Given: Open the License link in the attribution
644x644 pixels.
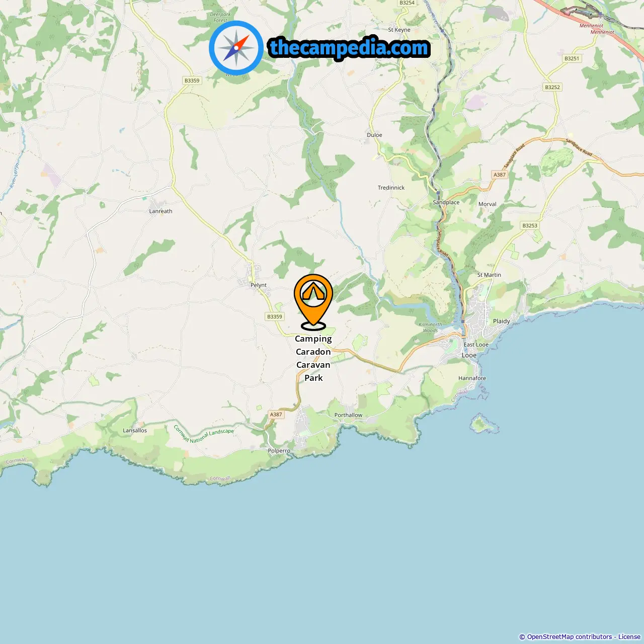Looking at the screenshot, I should 629,636.
